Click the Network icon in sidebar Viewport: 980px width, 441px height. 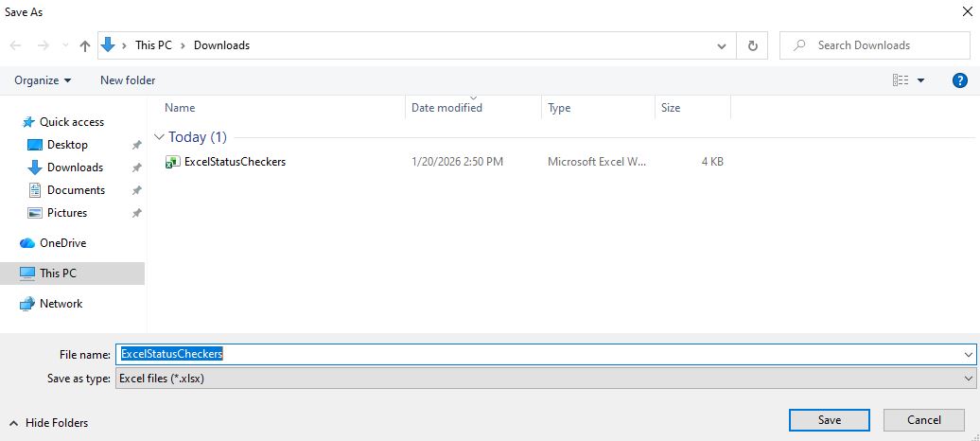pyautogui.click(x=27, y=304)
